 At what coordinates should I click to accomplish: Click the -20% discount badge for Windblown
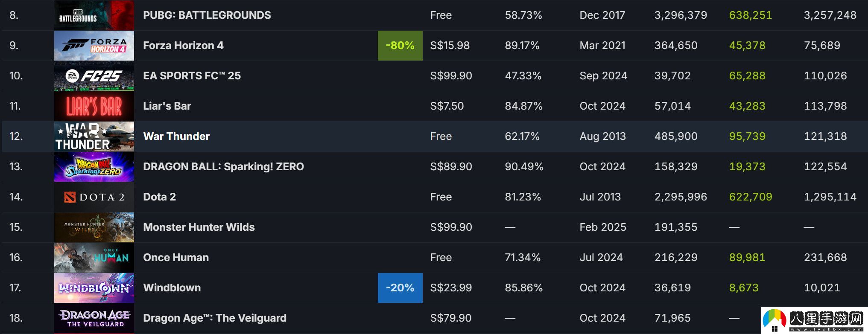[x=400, y=288]
